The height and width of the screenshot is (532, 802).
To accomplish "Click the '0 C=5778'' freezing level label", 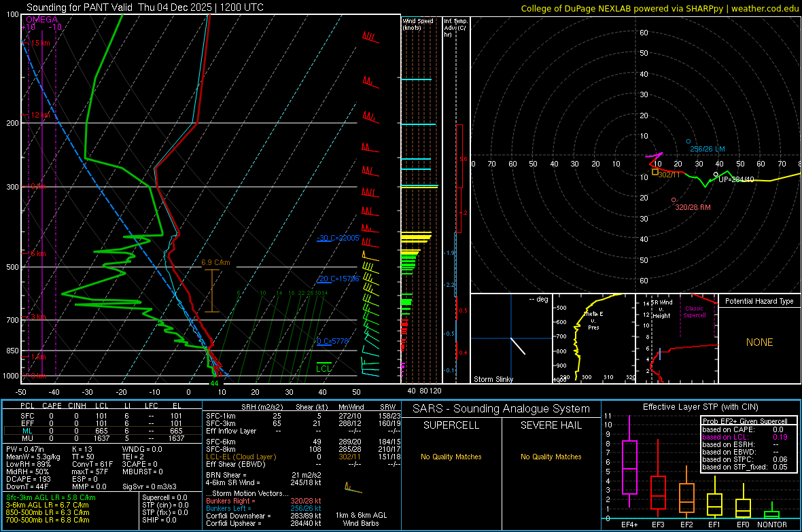I will [333, 341].
